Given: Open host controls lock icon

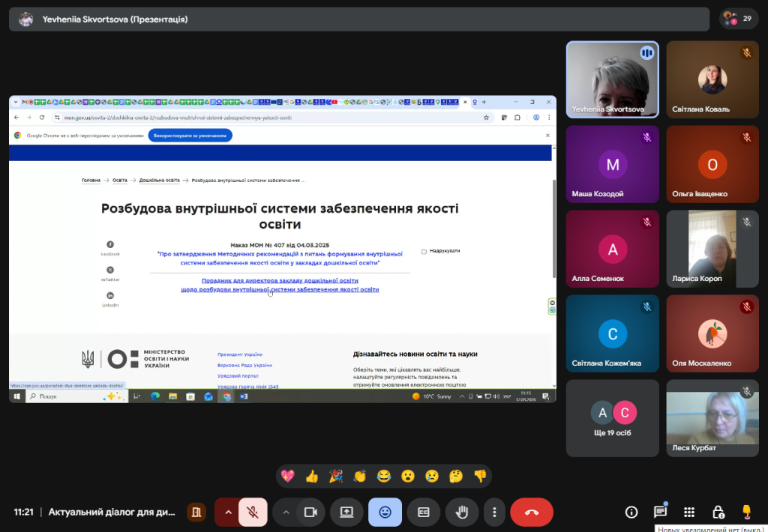Looking at the screenshot, I should pos(718,513).
